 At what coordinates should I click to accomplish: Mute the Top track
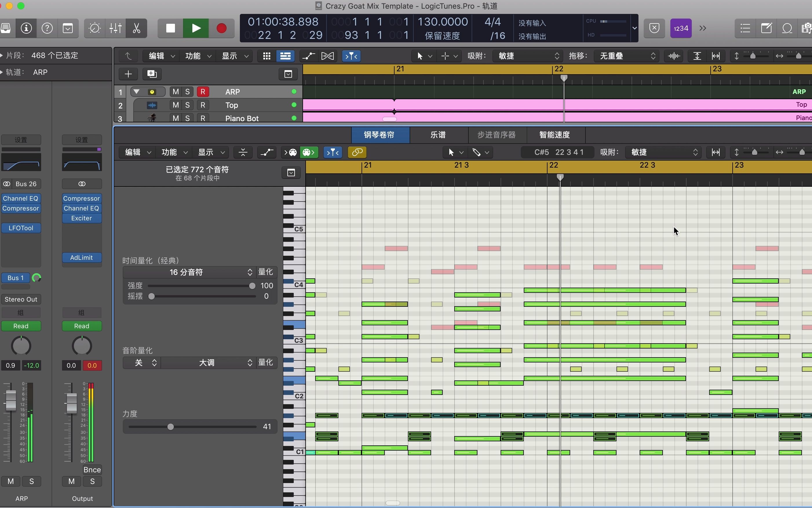(x=175, y=105)
